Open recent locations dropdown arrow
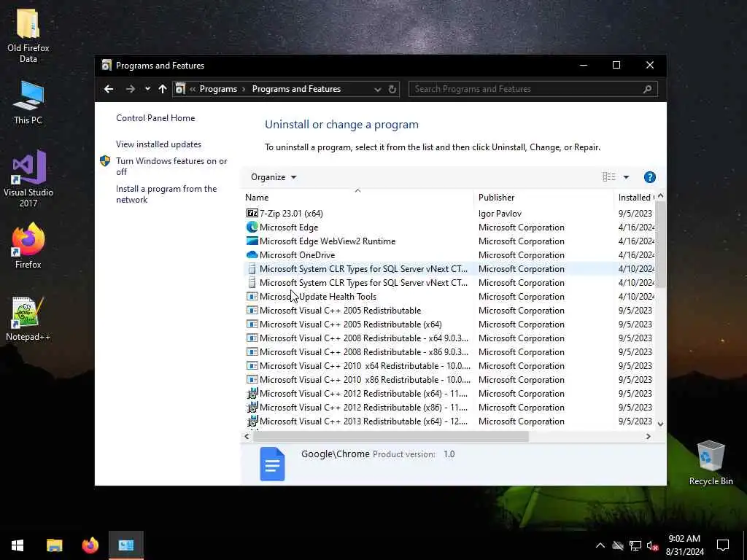Image resolution: width=747 pixels, height=560 pixels. click(x=147, y=89)
